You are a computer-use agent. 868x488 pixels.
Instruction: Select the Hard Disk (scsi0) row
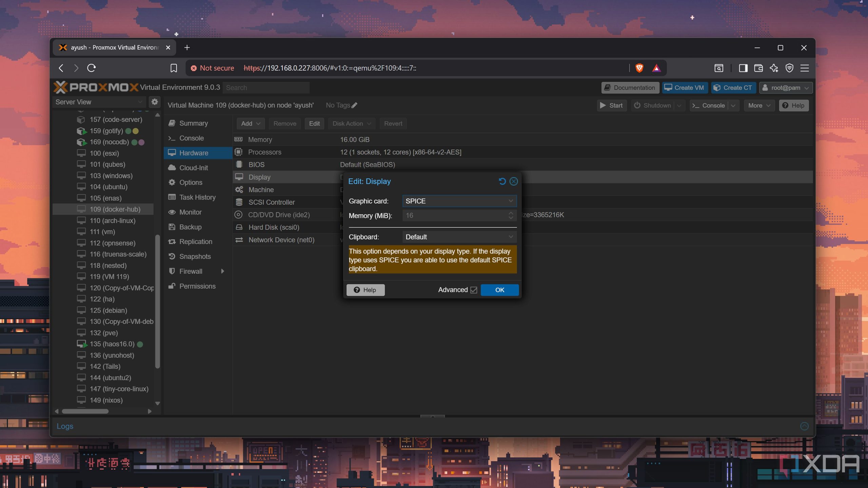tap(522, 227)
